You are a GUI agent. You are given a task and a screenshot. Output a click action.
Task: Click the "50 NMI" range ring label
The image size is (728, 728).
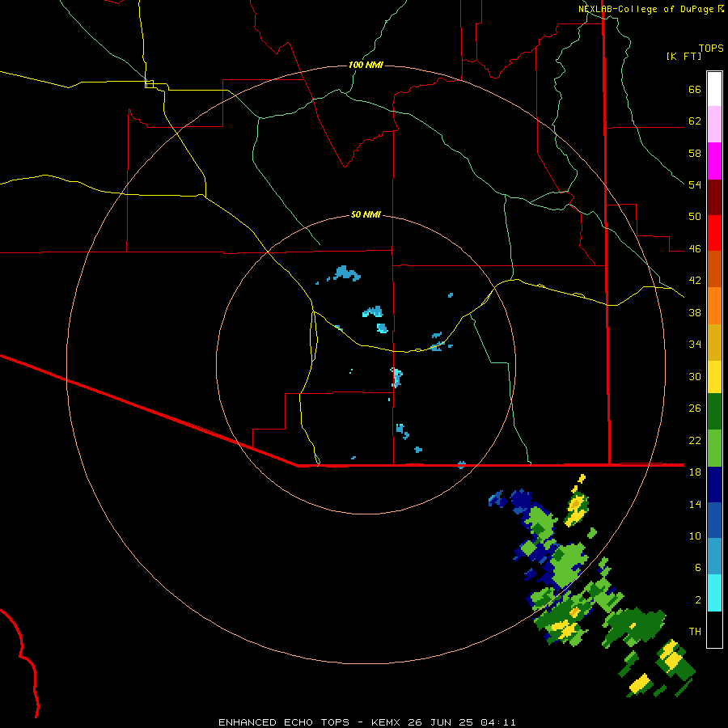pyautogui.click(x=366, y=214)
